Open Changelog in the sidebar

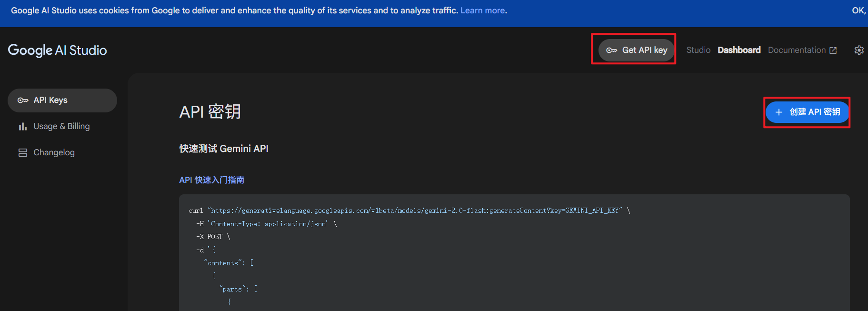pos(62,152)
